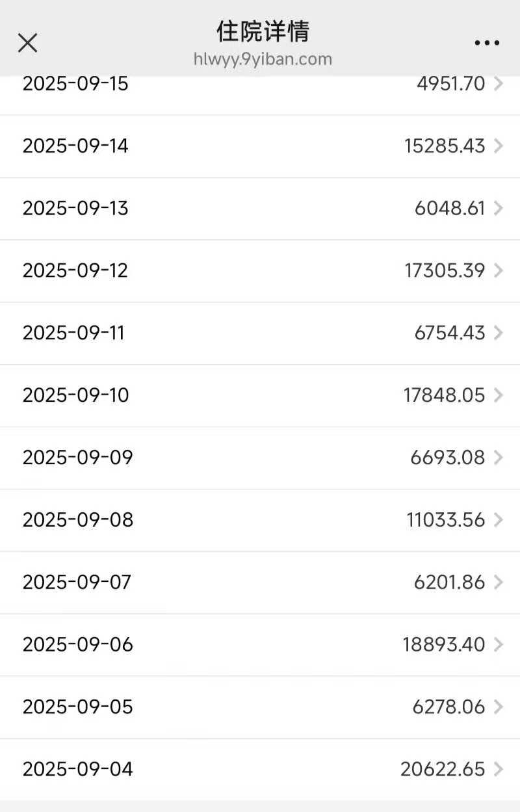Image resolution: width=520 pixels, height=812 pixels.
Task: Select the 2025-09-10 date label
Action: pos(75,395)
